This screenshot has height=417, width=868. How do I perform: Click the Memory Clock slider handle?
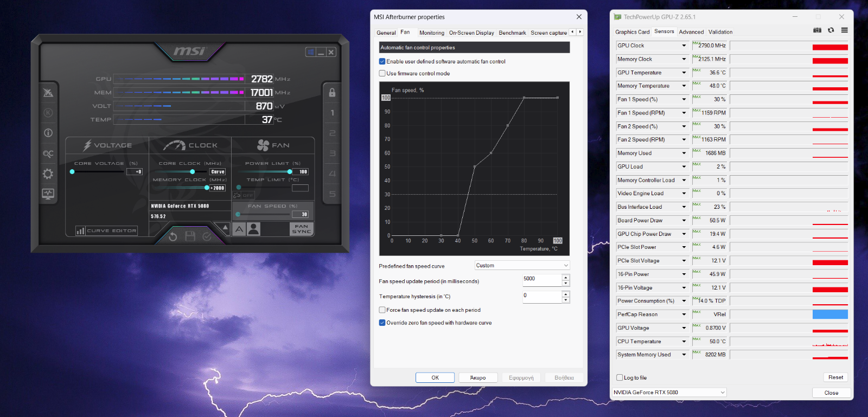point(207,188)
